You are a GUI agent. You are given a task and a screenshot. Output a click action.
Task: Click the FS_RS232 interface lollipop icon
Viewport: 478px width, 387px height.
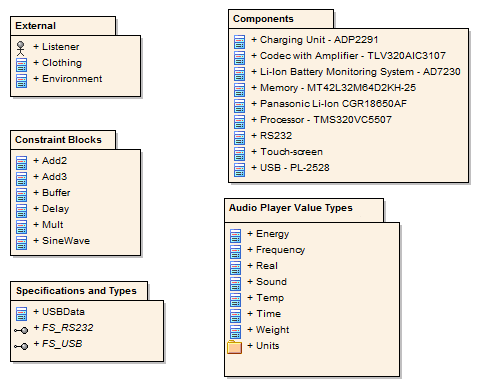pyautogui.click(x=21, y=330)
